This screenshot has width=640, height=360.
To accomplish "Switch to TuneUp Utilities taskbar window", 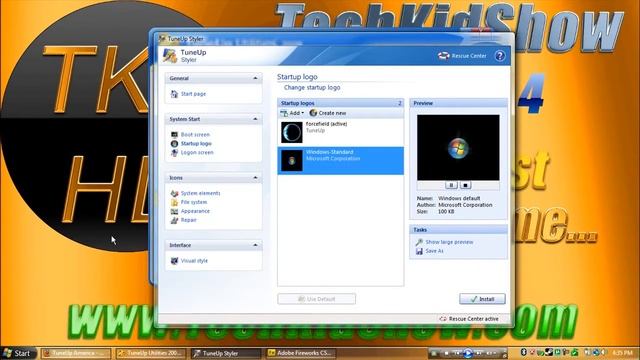I will click(150, 353).
